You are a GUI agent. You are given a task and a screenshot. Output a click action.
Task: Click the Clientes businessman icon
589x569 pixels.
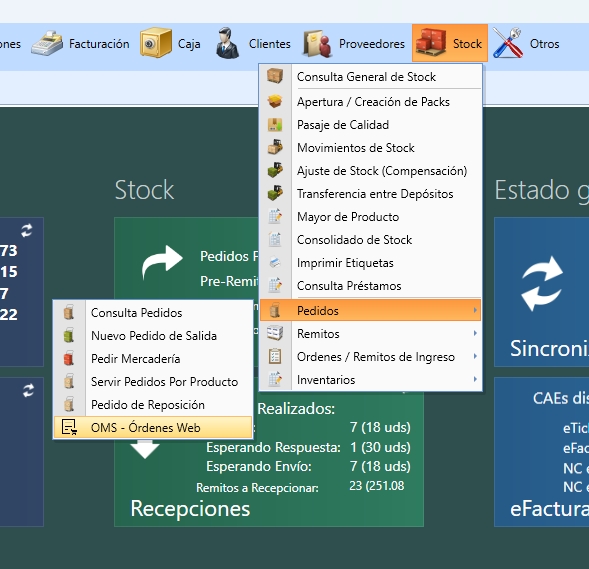pos(227,43)
